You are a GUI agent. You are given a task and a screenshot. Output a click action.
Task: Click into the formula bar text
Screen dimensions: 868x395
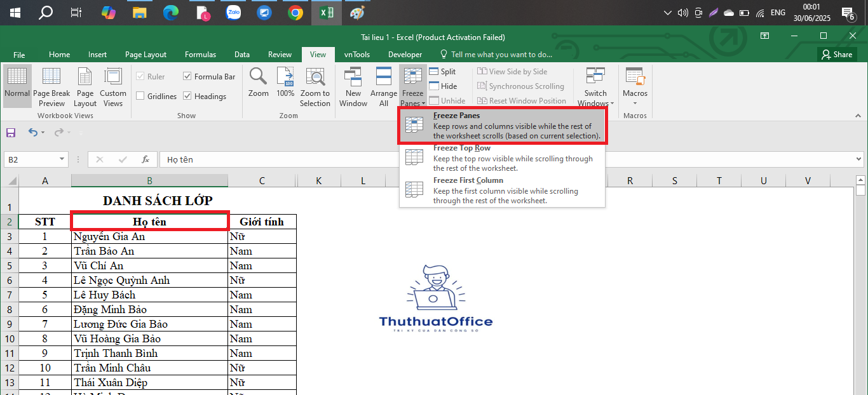point(506,159)
